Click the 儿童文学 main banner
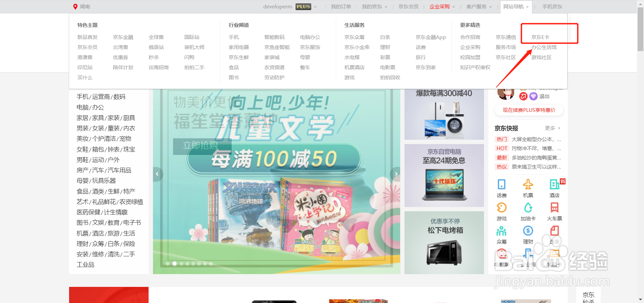Viewport: 644px width, 303px height. [x=276, y=181]
